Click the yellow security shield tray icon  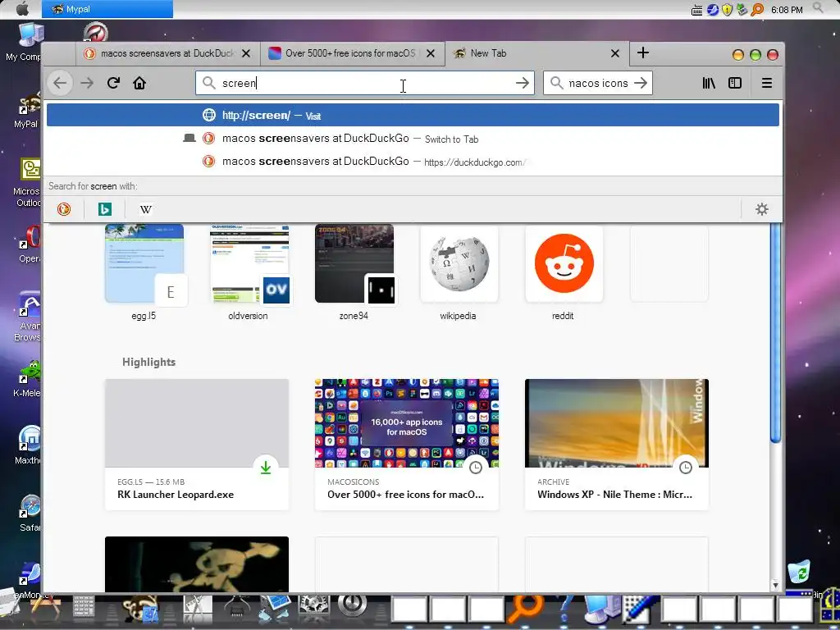[x=727, y=10]
